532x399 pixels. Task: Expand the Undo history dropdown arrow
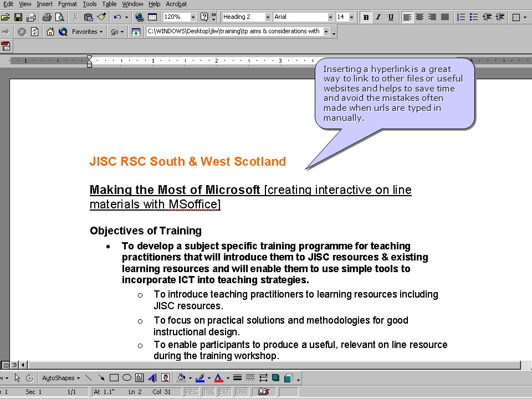click(126, 17)
